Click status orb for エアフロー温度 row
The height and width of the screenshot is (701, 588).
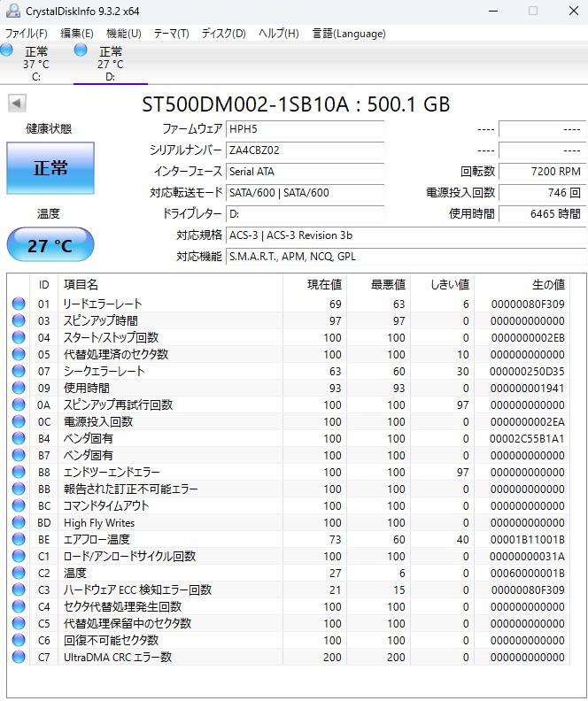(x=19, y=539)
